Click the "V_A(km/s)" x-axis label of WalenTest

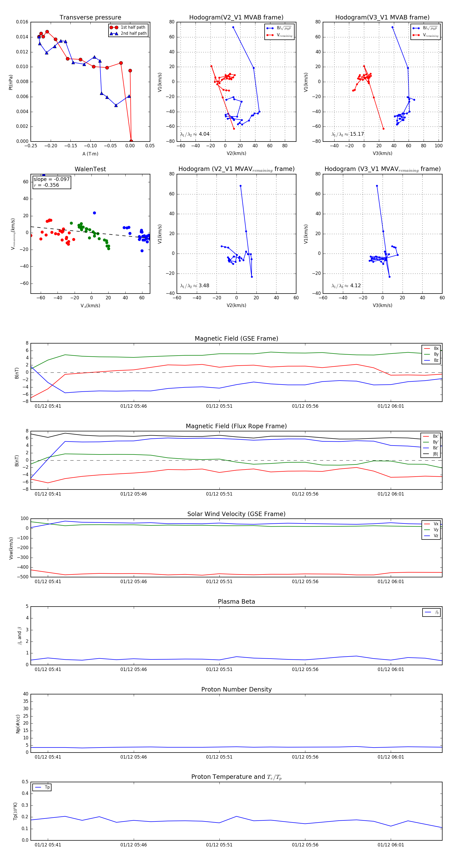(90, 306)
